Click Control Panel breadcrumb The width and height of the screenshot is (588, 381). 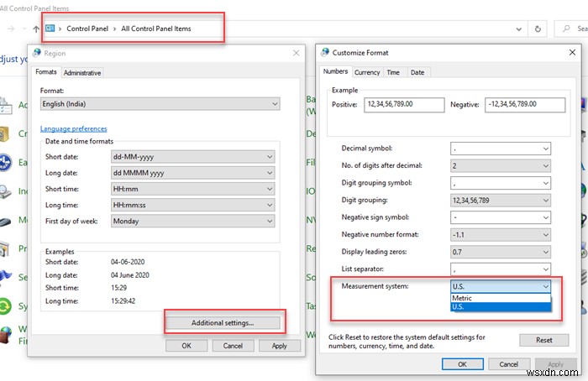coord(87,29)
